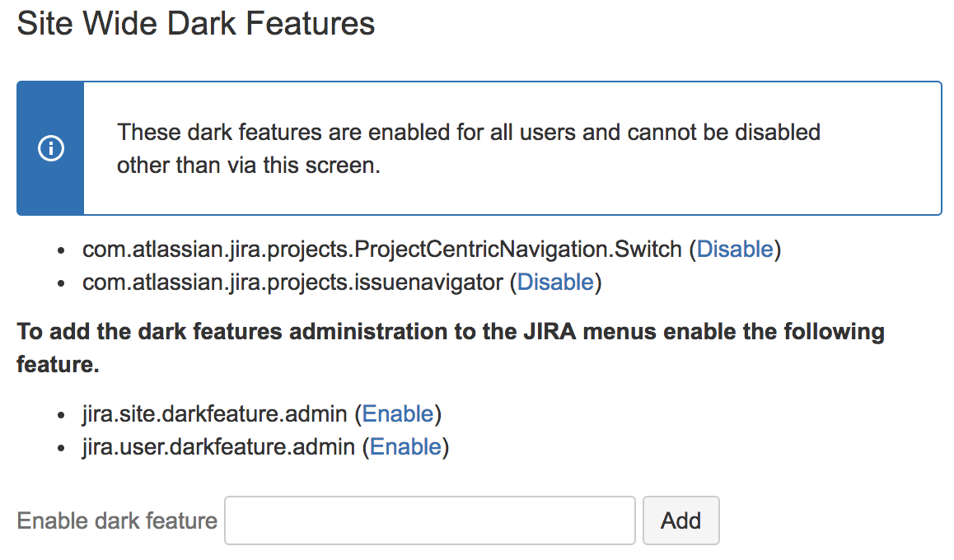The height and width of the screenshot is (560, 954).
Task: Disable the projects.issuenavigator dark feature
Action: 555,282
